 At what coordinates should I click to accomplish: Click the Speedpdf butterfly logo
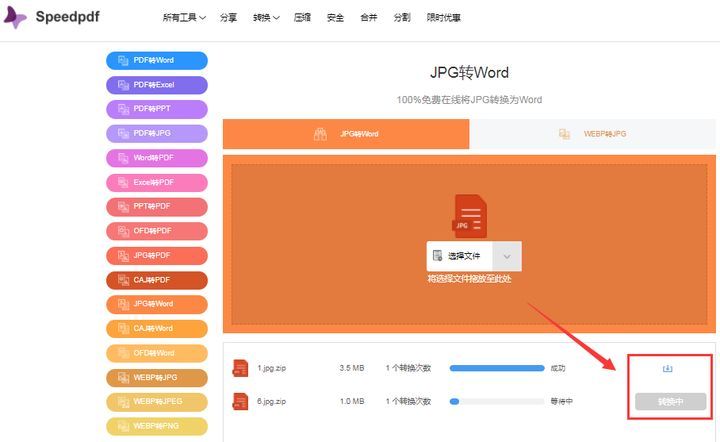(15, 17)
